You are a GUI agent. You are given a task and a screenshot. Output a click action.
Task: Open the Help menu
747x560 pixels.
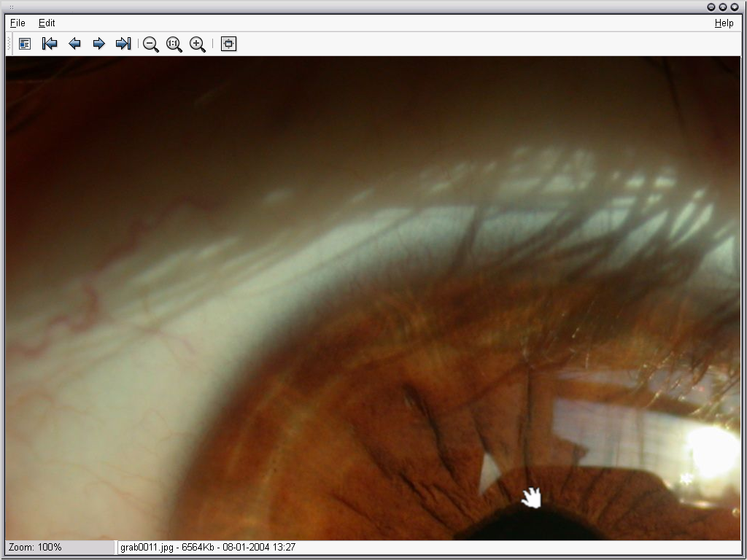(724, 23)
